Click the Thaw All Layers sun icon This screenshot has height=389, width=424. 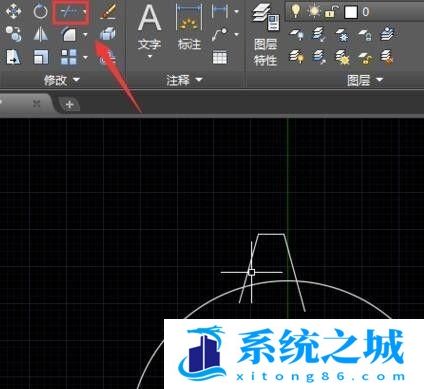[x=342, y=57]
